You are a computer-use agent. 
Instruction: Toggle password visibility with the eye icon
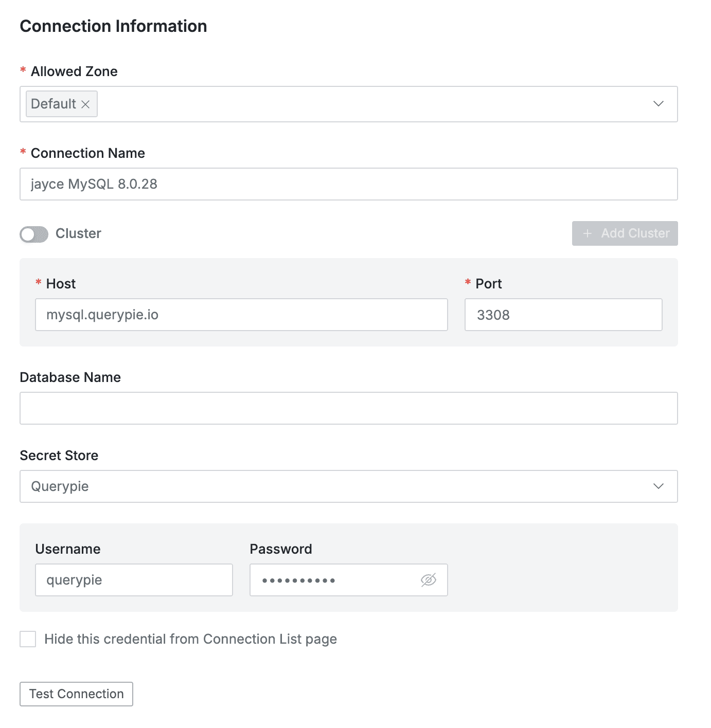tap(429, 579)
